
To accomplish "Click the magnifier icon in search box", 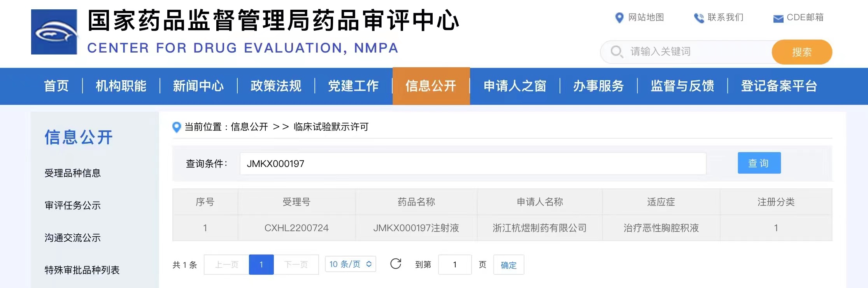I will point(617,52).
